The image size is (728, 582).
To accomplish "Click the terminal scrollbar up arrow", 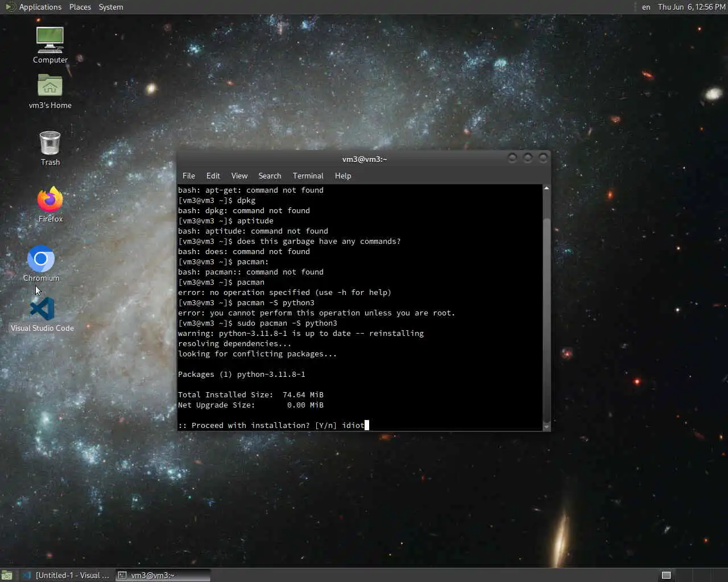I will [547, 188].
